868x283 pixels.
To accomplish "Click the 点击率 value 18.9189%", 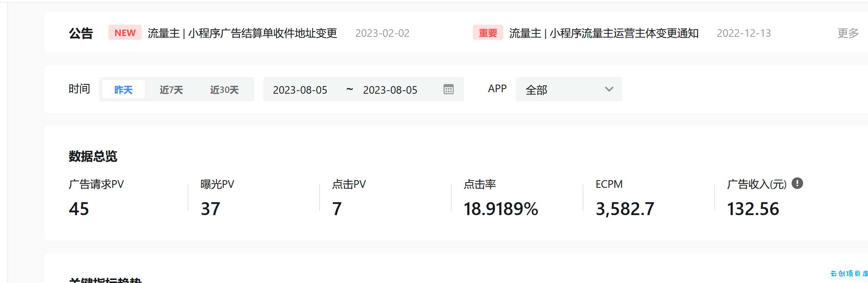I will click(501, 209).
